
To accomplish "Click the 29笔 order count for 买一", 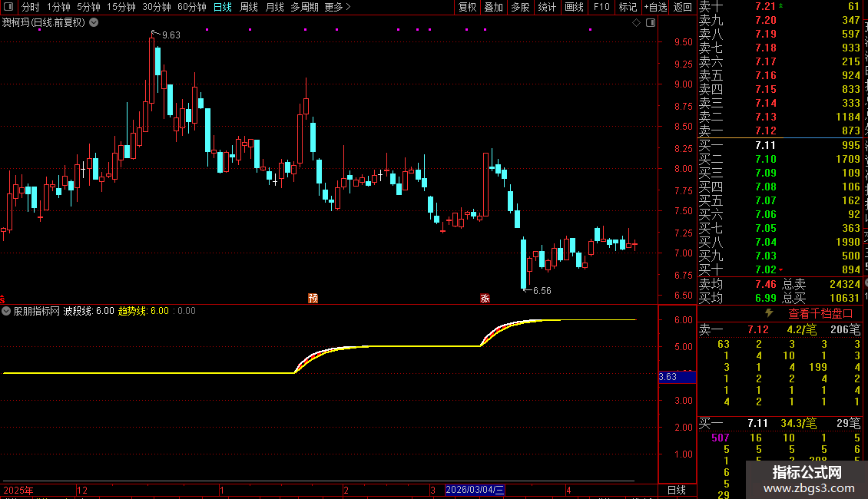I will pyautogui.click(x=849, y=423).
